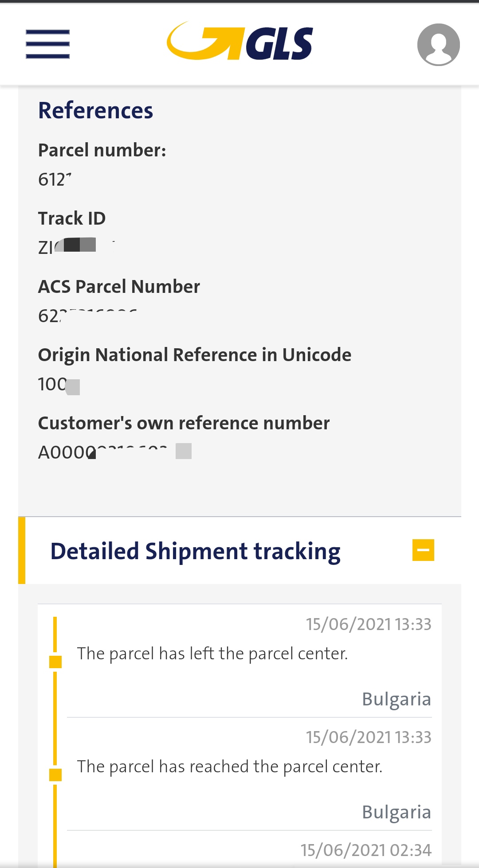Click the second Bulgaria location label

396,812
